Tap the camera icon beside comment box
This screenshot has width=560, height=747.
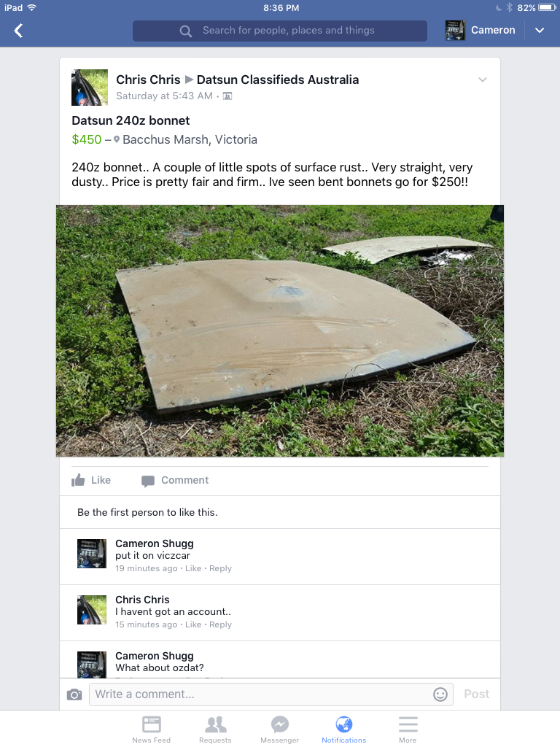(x=74, y=694)
